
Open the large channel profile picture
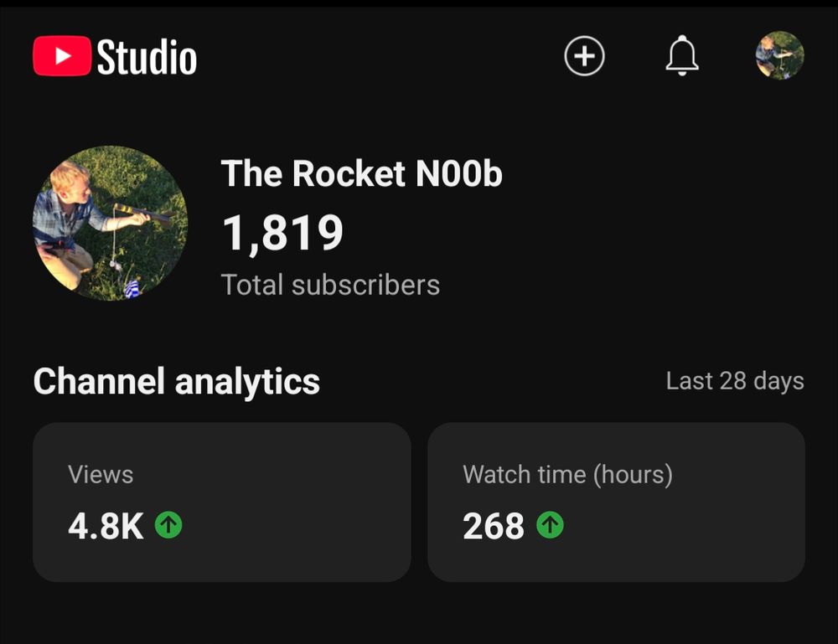coord(110,224)
